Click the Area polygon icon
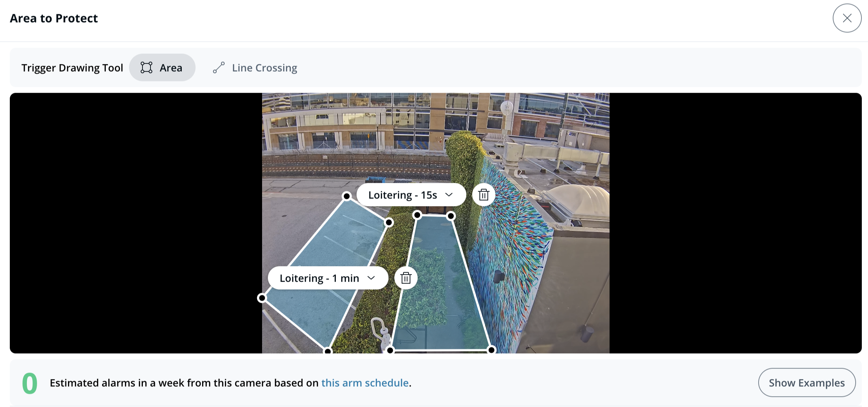 click(146, 68)
